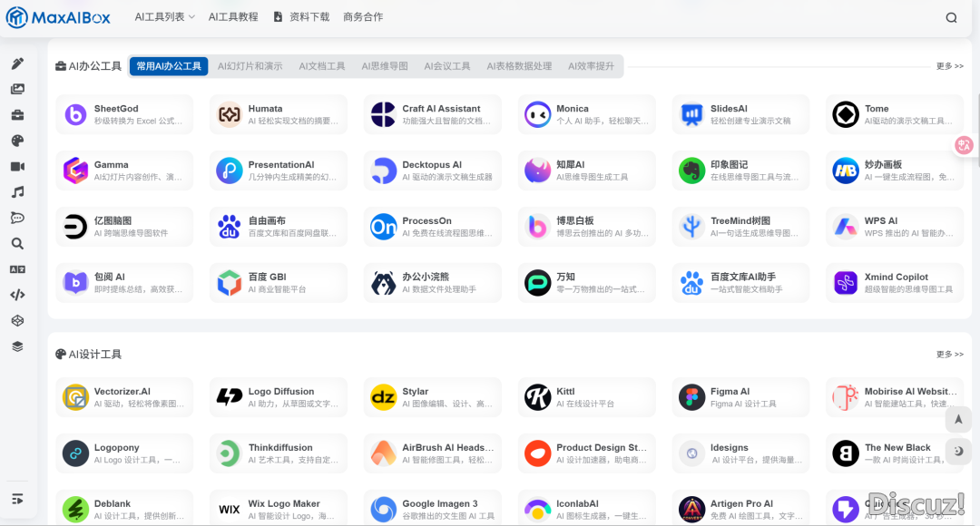Switch to the AI效率提升 tab
The height and width of the screenshot is (526, 980).
tap(591, 66)
